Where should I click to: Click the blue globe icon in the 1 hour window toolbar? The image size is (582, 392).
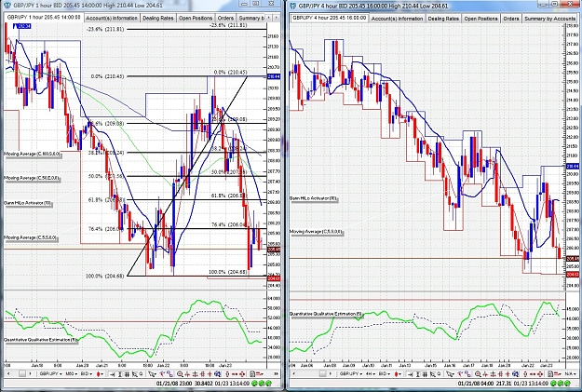(217, 373)
